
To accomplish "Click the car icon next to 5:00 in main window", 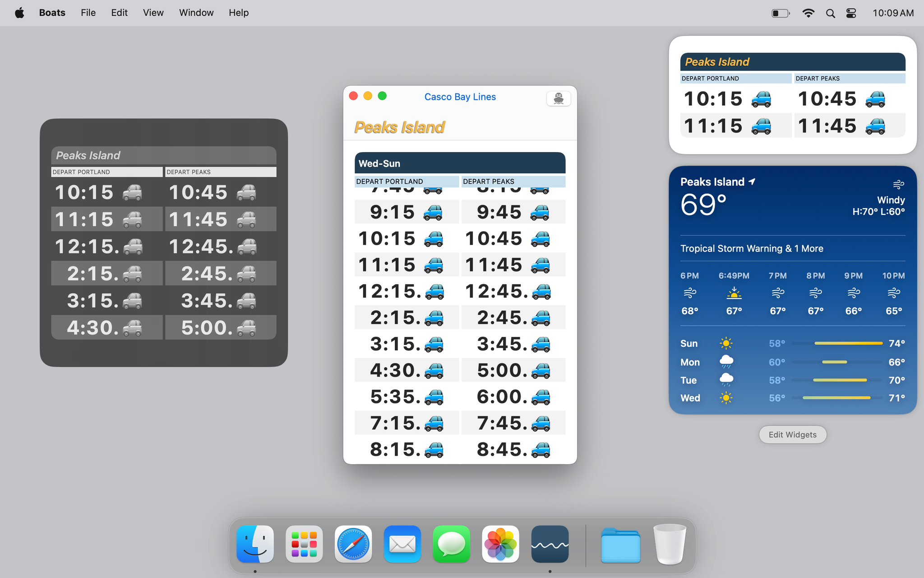I will pyautogui.click(x=541, y=371).
